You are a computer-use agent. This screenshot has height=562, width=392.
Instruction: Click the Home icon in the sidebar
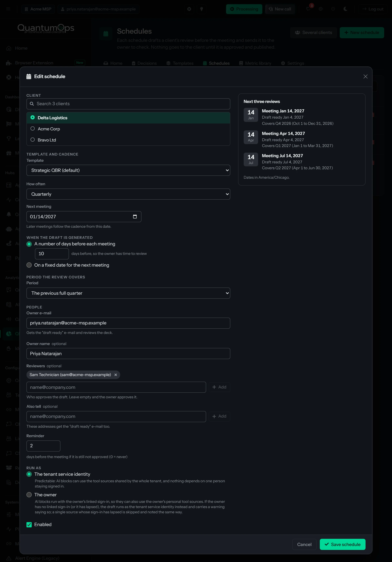(x=9, y=48)
